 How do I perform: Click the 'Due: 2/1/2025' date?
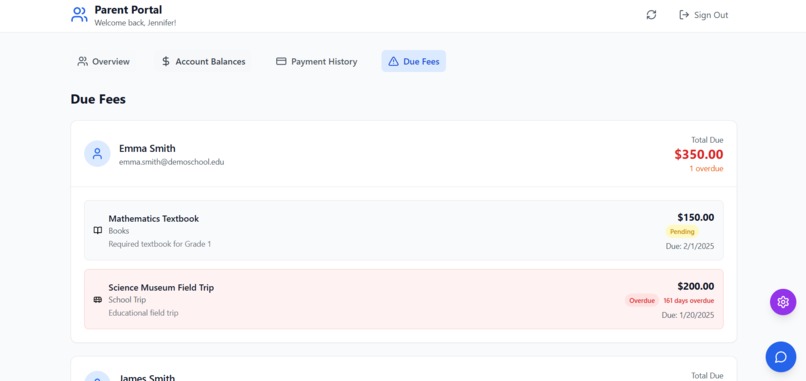pos(690,246)
